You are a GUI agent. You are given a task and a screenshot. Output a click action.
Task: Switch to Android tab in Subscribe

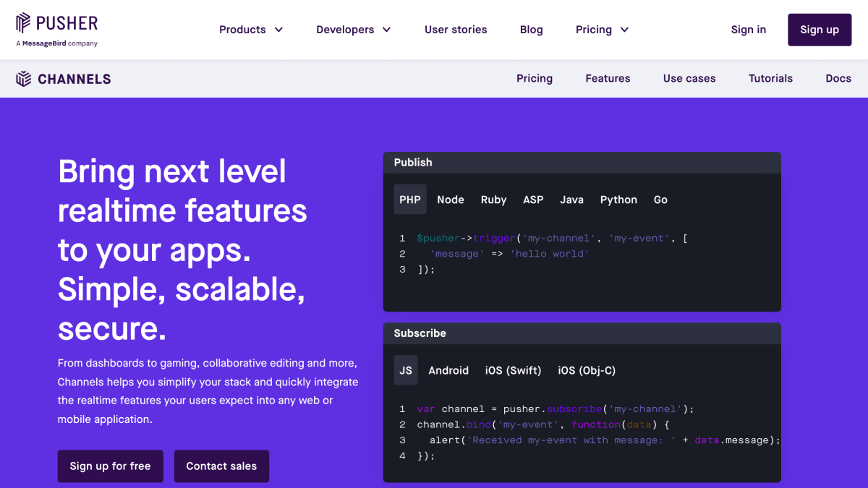pos(448,370)
